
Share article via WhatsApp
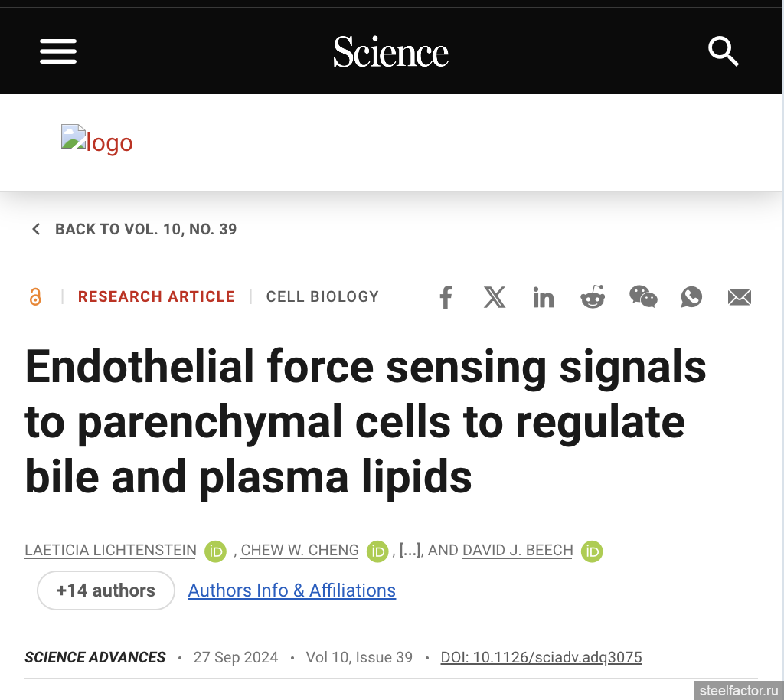[691, 297]
